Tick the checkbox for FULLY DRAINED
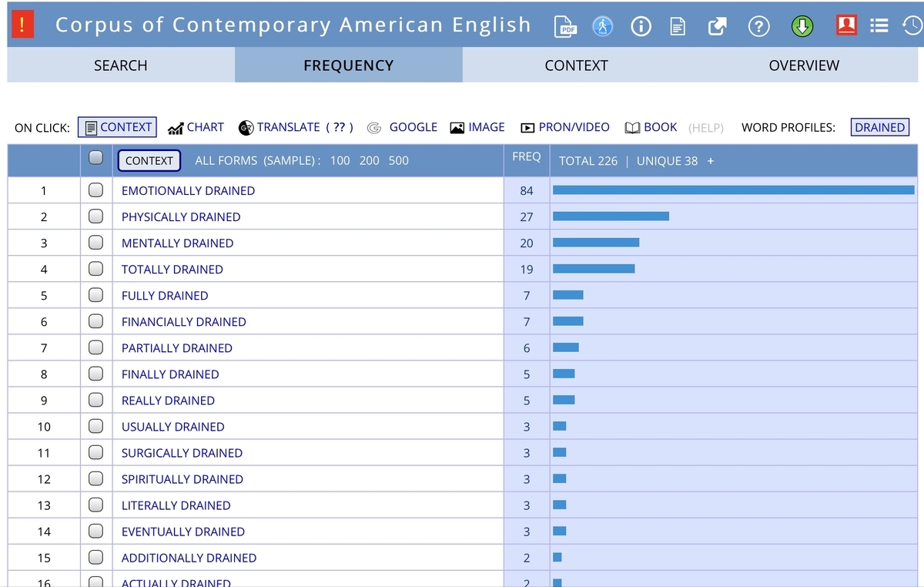The width and height of the screenshot is (924, 587). 96,295
